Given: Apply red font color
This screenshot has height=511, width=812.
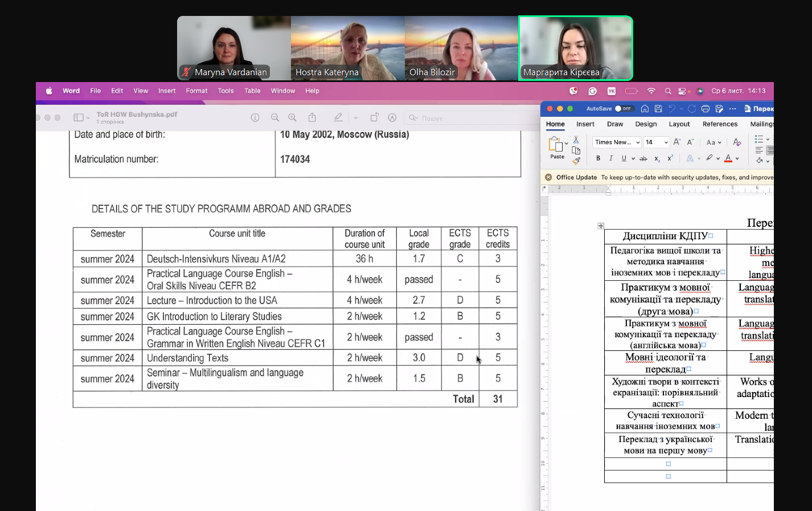Looking at the screenshot, I should click(x=728, y=158).
